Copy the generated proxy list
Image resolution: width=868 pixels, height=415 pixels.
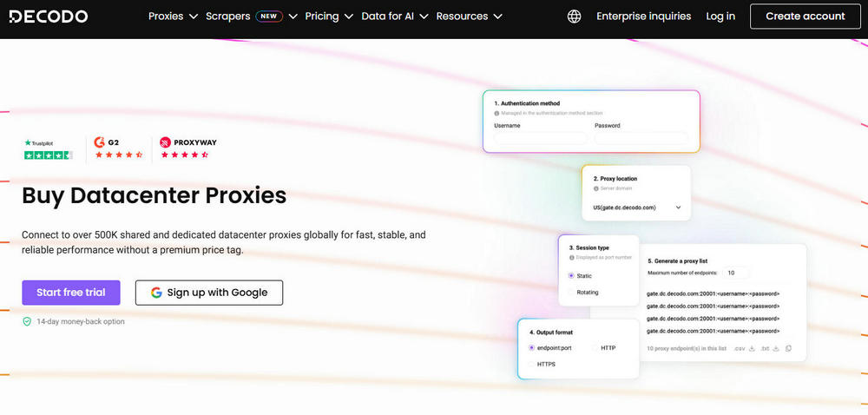(x=788, y=348)
